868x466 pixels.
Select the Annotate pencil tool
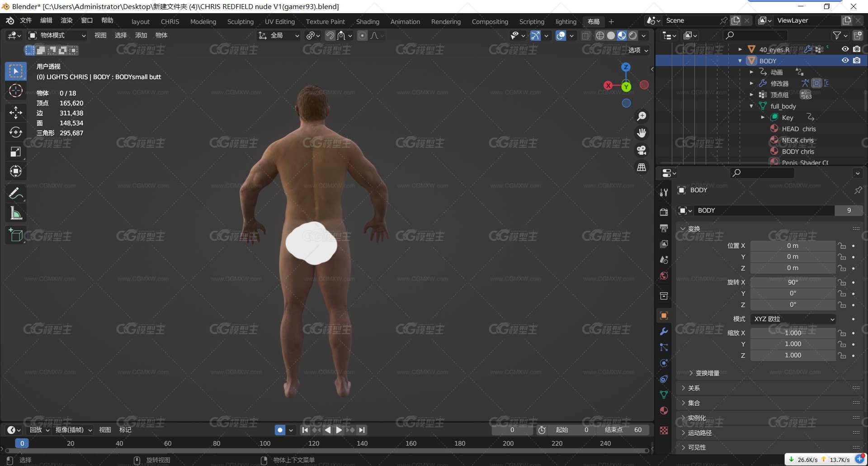click(x=16, y=194)
